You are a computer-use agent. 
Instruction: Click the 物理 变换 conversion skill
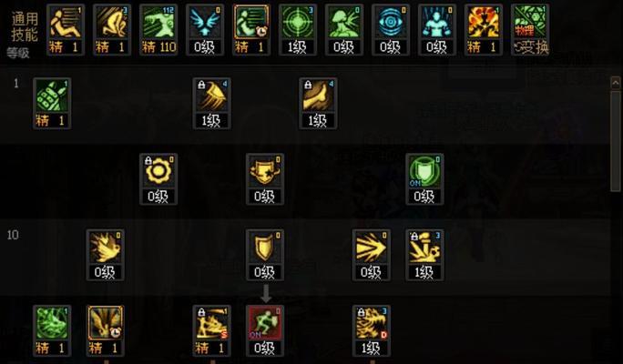point(530,30)
